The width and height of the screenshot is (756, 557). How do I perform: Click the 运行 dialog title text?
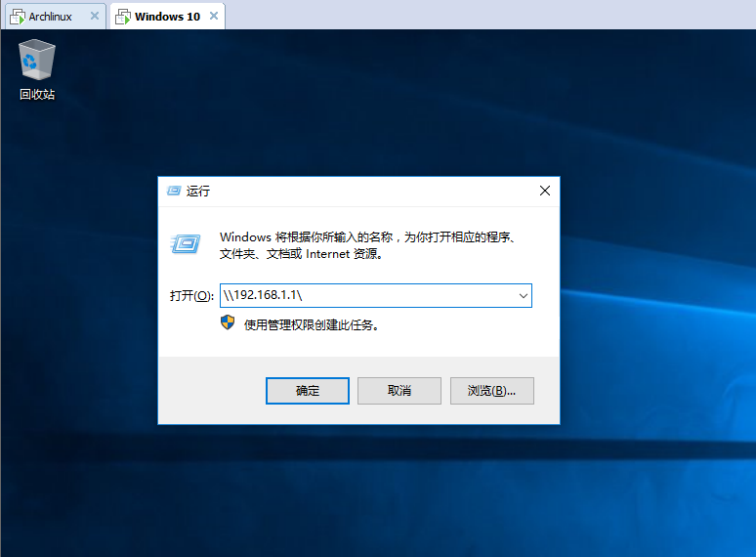198,191
